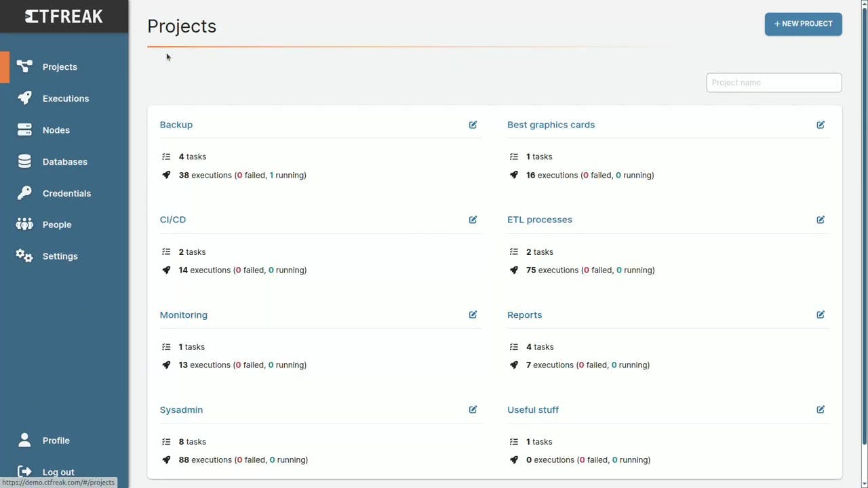
Task: Open edit icon next to CI/CD
Action: (473, 220)
